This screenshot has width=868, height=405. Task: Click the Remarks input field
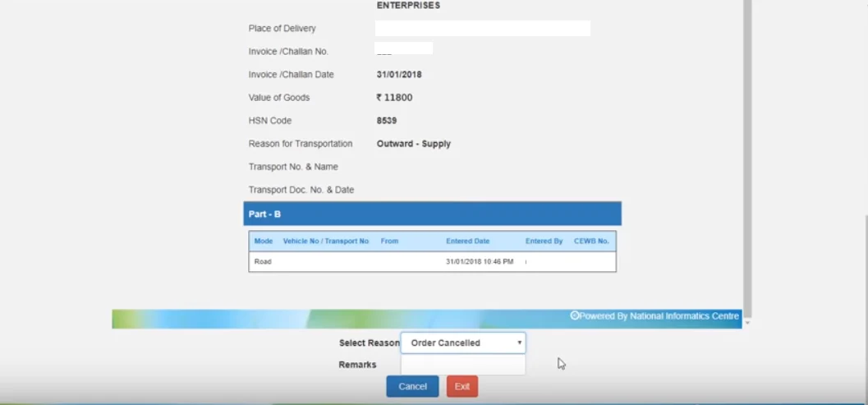point(463,365)
